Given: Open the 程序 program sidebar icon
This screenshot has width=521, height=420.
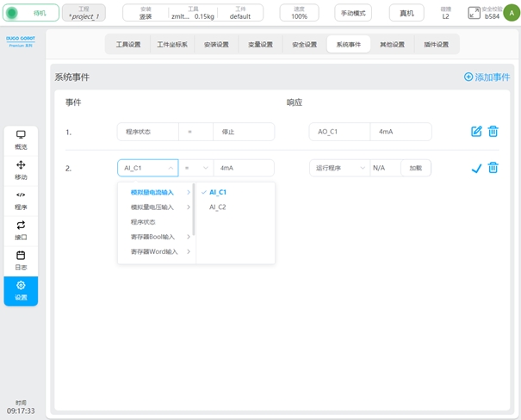Looking at the screenshot, I should [x=21, y=200].
